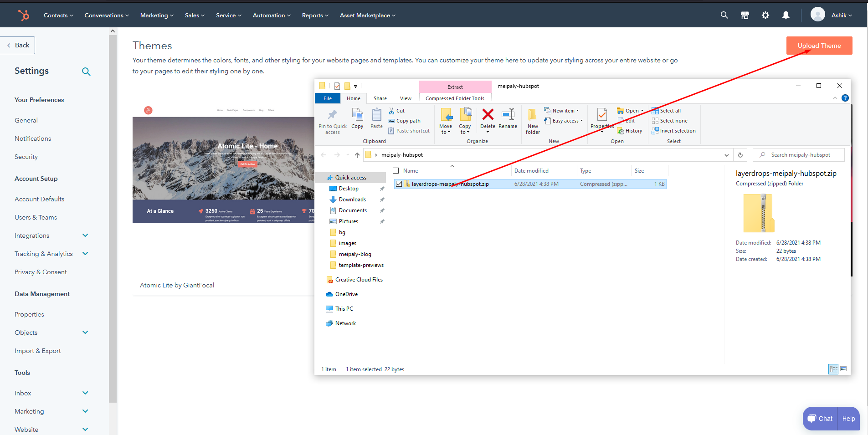Image resolution: width=868 pixels, height=435 pixels.
Task: Click the Atomic Lite theme thumbnail
Action: point(223,163)
